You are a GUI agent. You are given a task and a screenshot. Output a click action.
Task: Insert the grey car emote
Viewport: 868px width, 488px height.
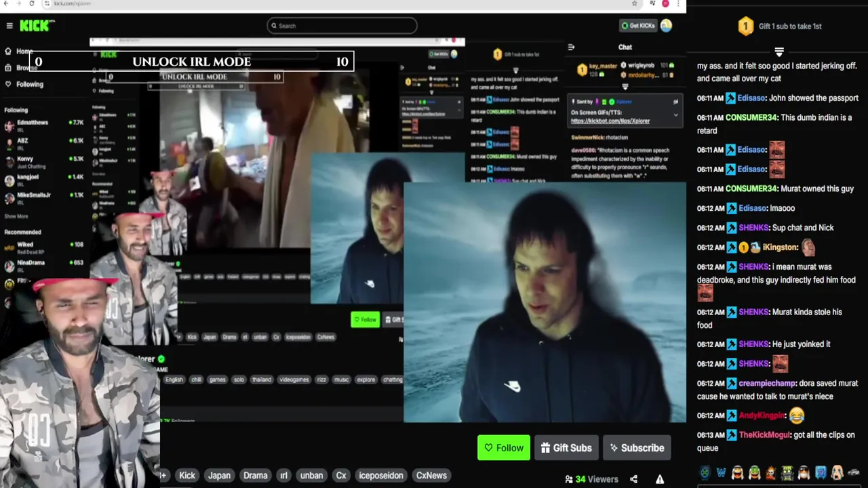point(853,472)
